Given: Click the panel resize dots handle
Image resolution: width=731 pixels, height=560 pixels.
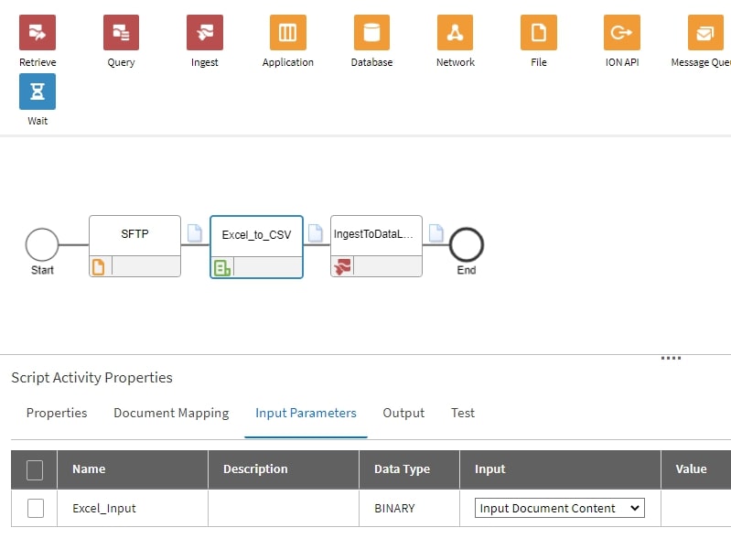Looking at the screenshot, I should click(x=671, y=358).
